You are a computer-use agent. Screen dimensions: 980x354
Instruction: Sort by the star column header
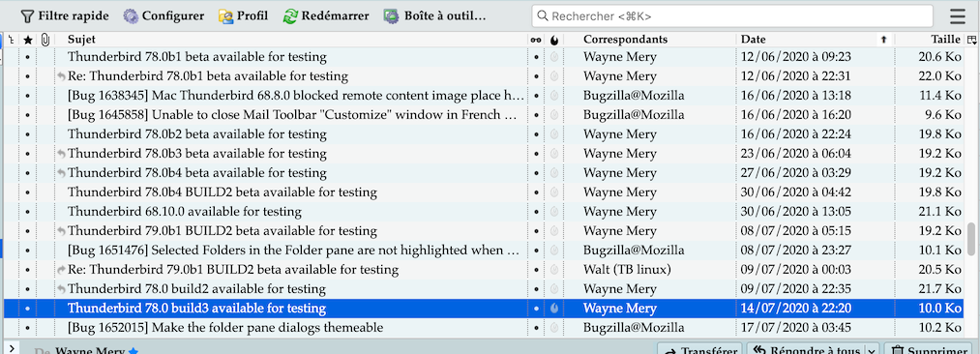pos(27,40)
